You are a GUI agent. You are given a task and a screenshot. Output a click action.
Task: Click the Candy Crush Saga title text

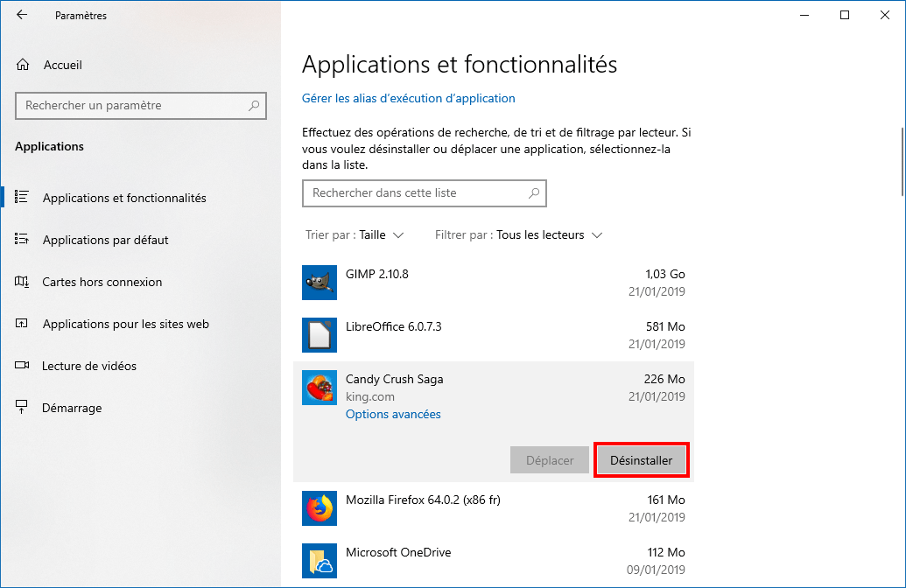394,379
